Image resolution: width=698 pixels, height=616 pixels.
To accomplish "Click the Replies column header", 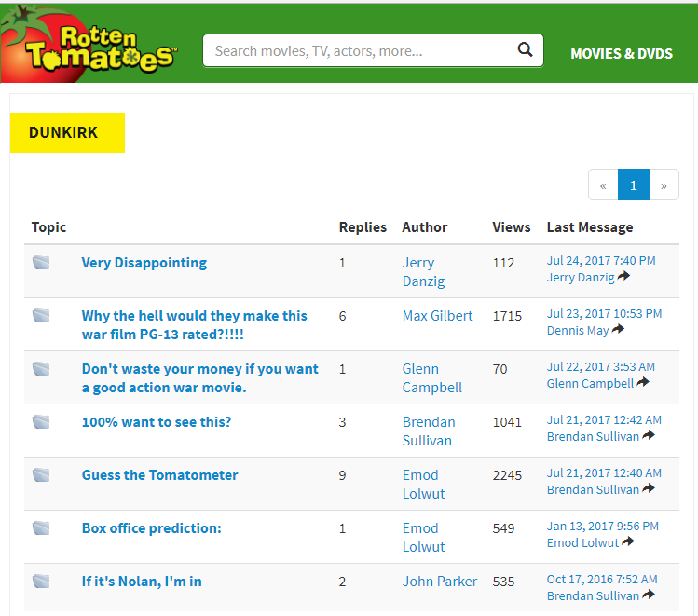I will 363,227.
